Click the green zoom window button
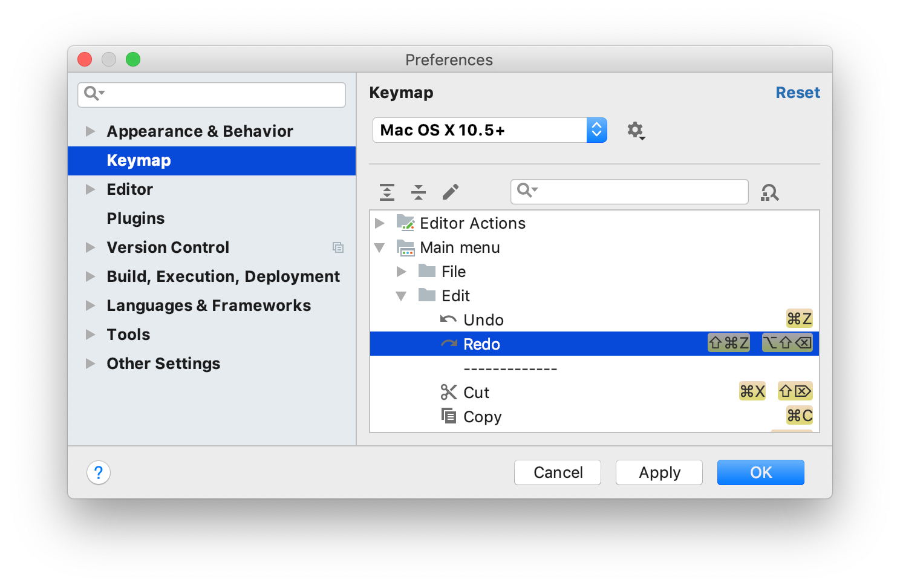This screenshot has width=900, height=588. (x=133, y=59)
